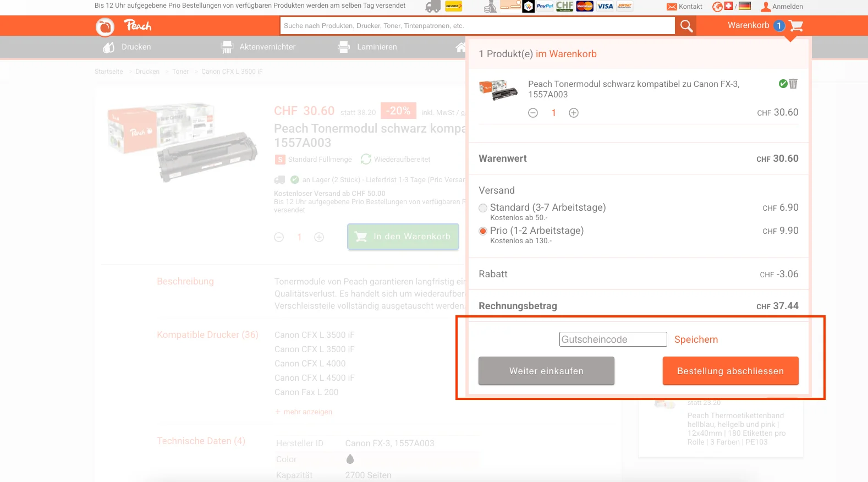868x482 pixels.
Task: Open the shopping cart icon
Action: pos(796,26)
